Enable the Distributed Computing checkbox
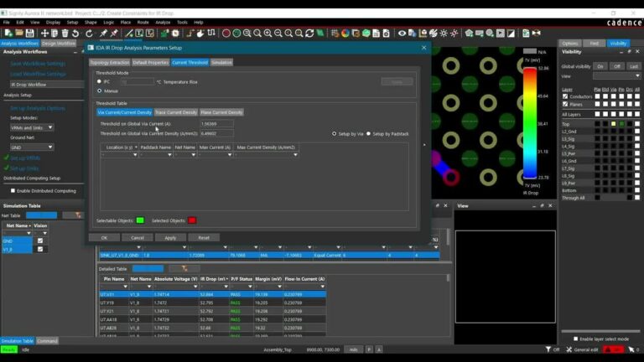The width and height of the screenshot is (644, 362). (13, 191)
